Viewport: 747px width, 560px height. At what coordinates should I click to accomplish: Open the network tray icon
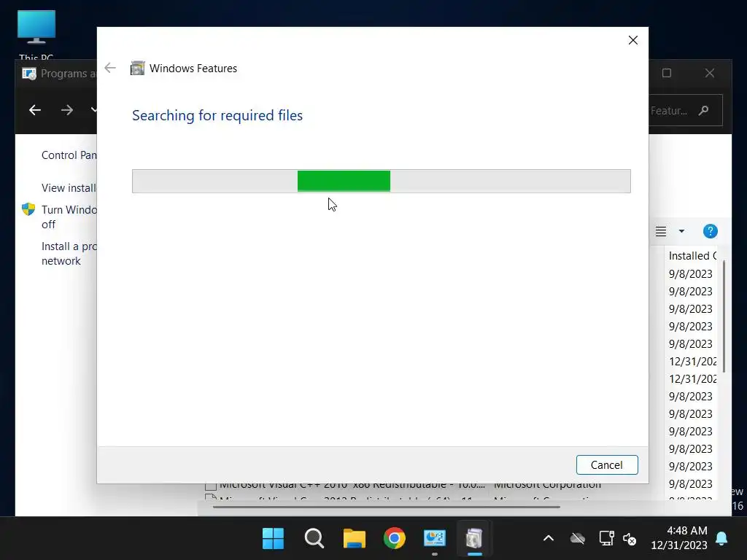606,539
